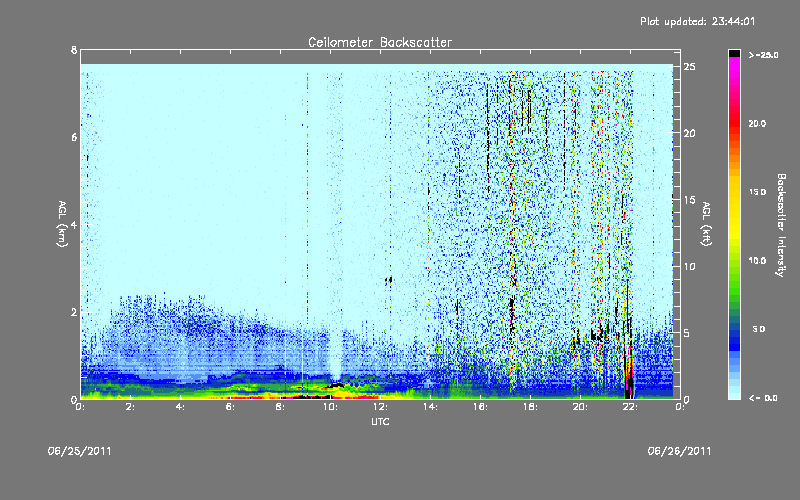Screen dimensions: 800x500
Task: Click the 10 kft tick label
Action: (x=690, y=266)
